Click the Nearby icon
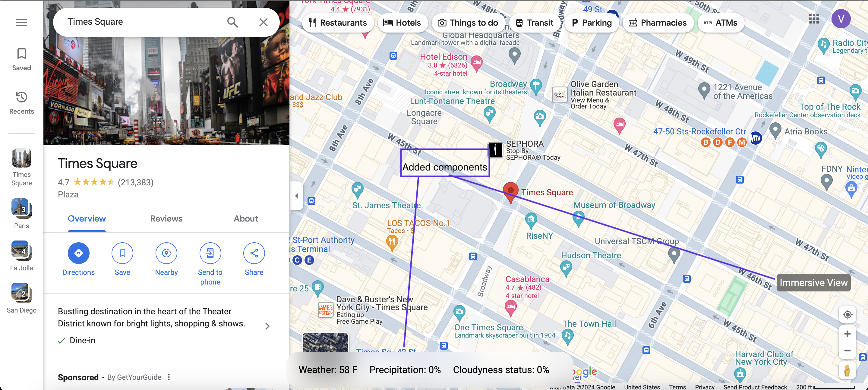Screen dimensions: 868x390 [x=166, y=253]
